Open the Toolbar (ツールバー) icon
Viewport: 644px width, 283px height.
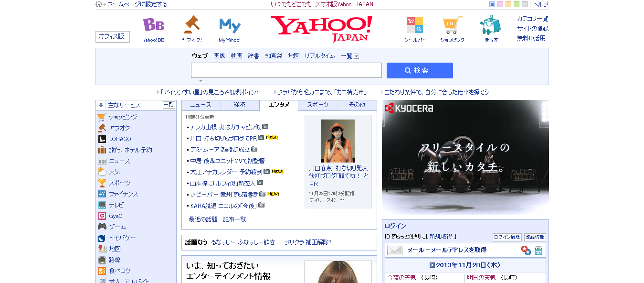(x=414, y=25)
